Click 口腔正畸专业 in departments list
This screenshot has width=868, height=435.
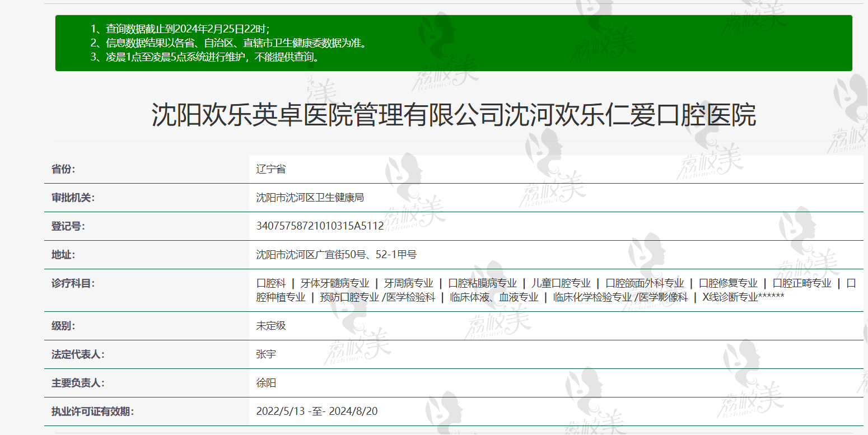(802, 283)
